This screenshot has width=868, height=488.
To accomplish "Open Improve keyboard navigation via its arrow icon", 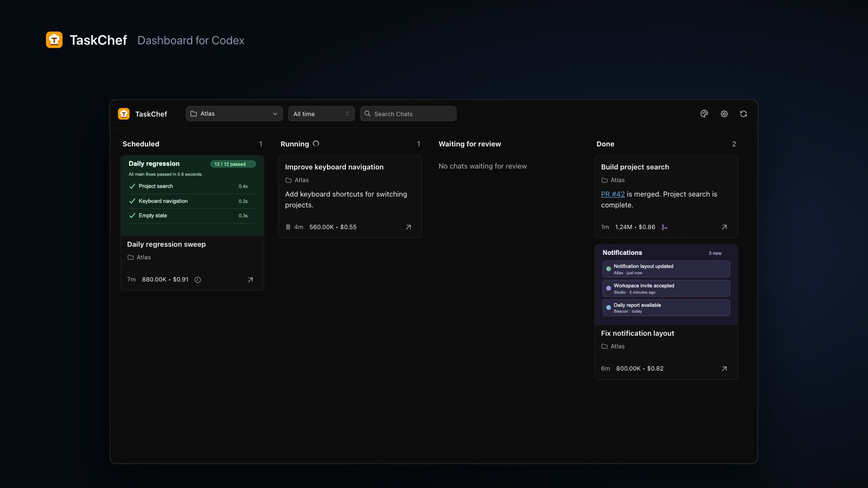I will click(x=408, y=227).
